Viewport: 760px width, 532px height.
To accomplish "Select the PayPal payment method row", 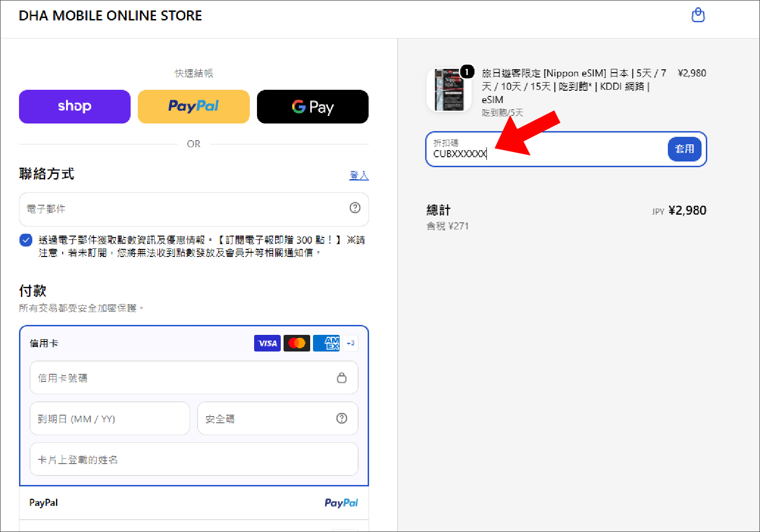I will click(x=194, y=503).
